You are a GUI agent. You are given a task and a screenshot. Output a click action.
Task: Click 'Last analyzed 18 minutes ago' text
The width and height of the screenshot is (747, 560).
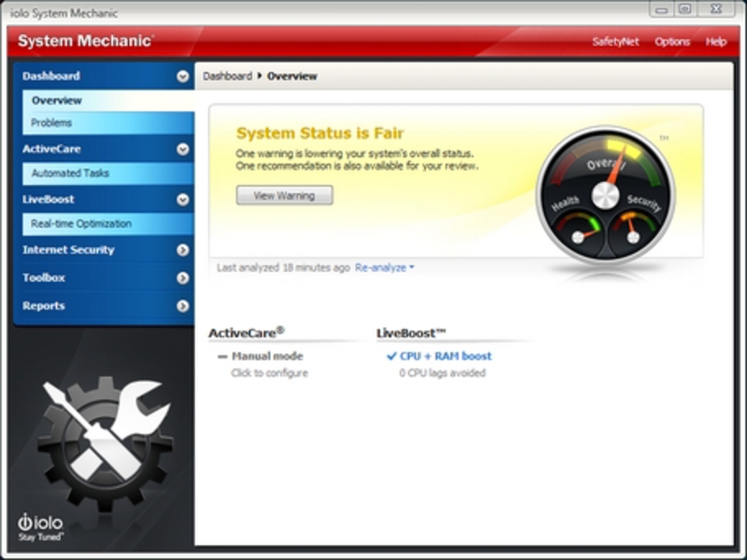(x=284, y=268)
